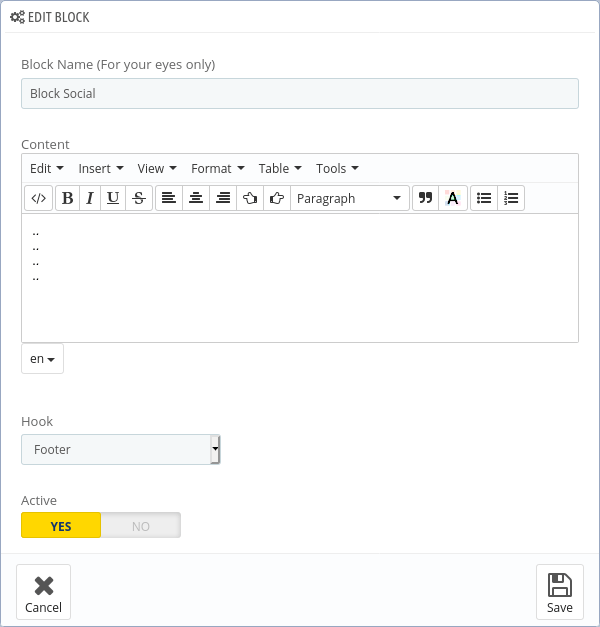This screenshot has height=627, width=600.
Task: Set Active to YES
Action: click(x=61, y=525)
